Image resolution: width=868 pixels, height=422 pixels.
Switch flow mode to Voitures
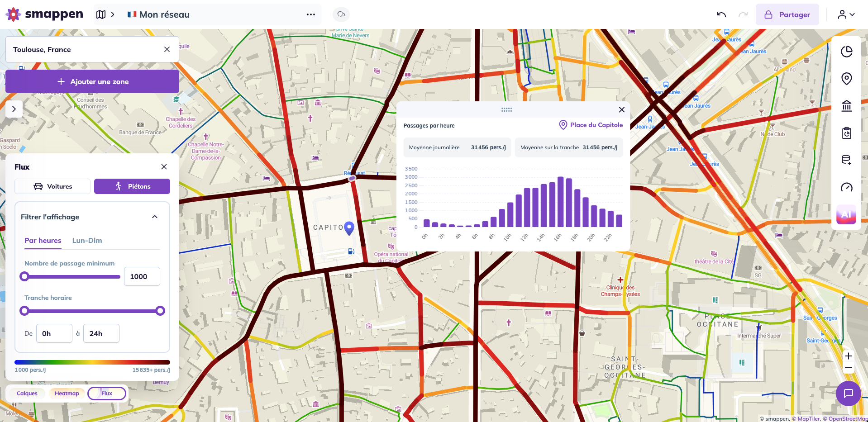point(52,186)
